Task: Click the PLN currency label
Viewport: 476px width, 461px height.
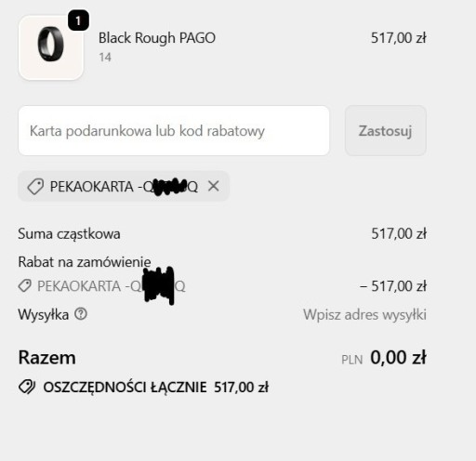Action: click(x=352, y=360)
